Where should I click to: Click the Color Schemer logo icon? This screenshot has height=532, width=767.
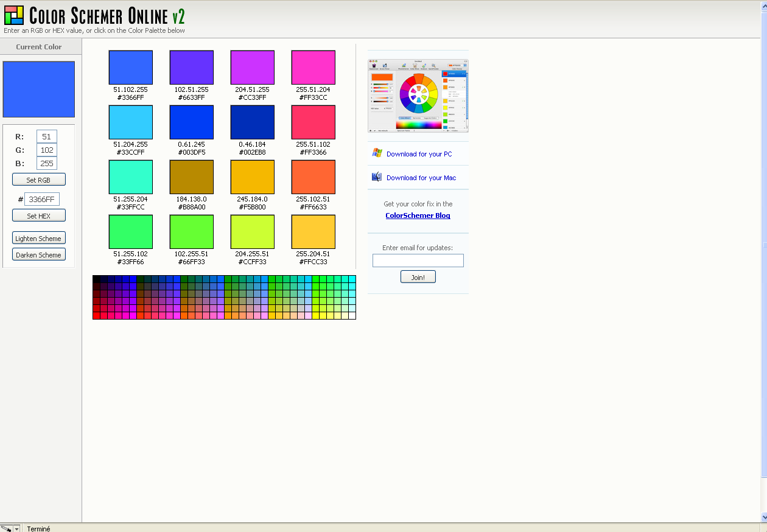click(14, 15)
